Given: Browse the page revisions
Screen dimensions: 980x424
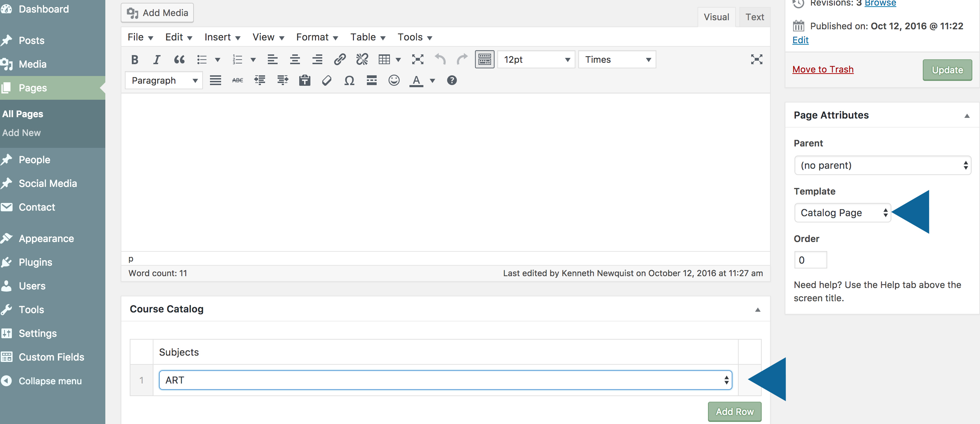Looking at the screenshot, I should click(880, 3).
